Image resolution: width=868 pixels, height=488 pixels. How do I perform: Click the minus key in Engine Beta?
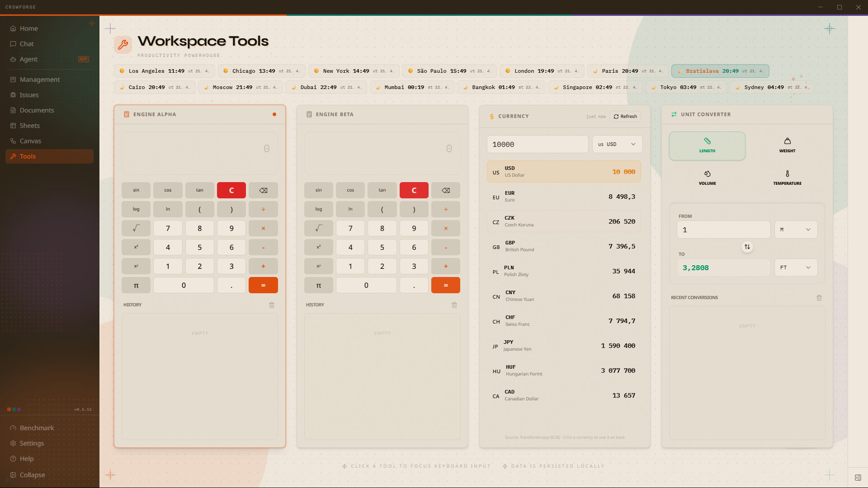click(x=446, y=247)
